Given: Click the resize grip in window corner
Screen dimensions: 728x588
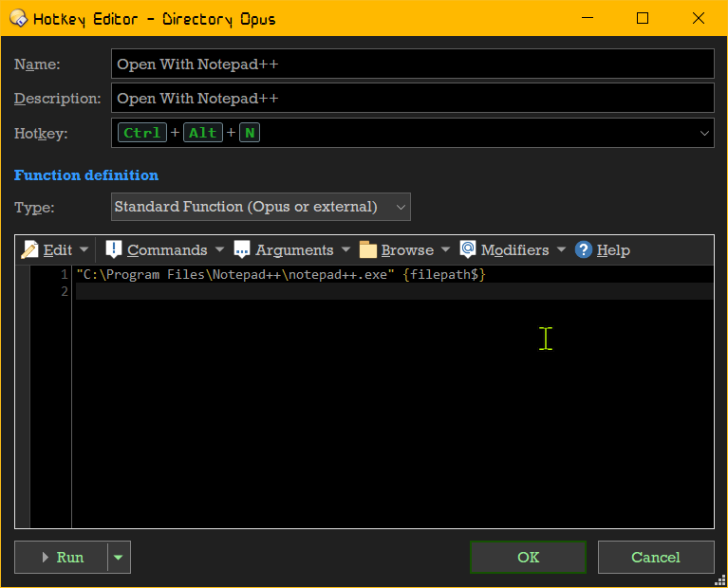Looking at the screenshot, I should [720, 580].
